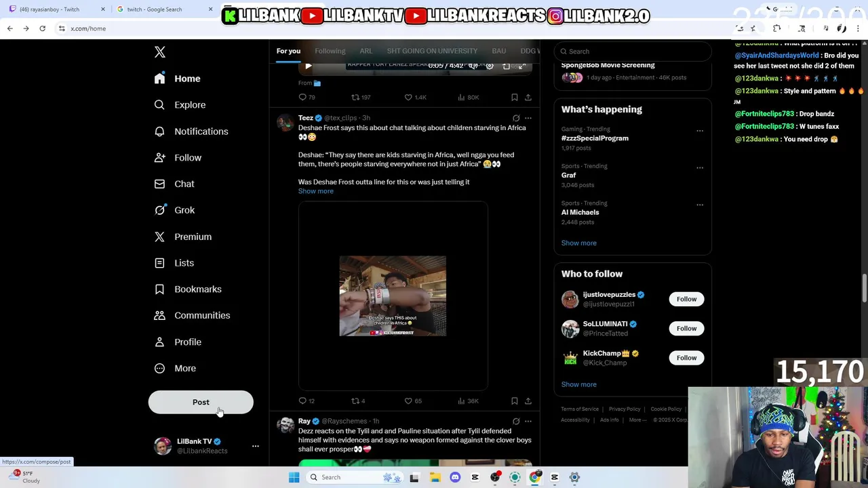Viewport: 868px width, 488px height.
Task: Expand Teez post with Show more
Action: pos(316,191)
